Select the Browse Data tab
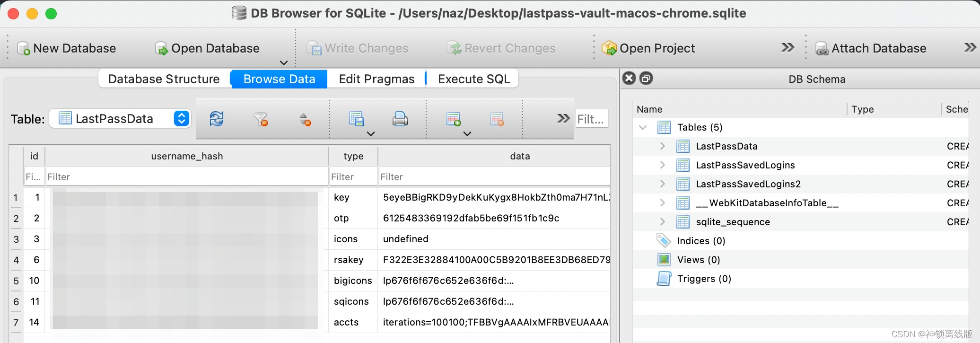The width and height of the screenshot is (980, 343). click(x=279, y=79)
